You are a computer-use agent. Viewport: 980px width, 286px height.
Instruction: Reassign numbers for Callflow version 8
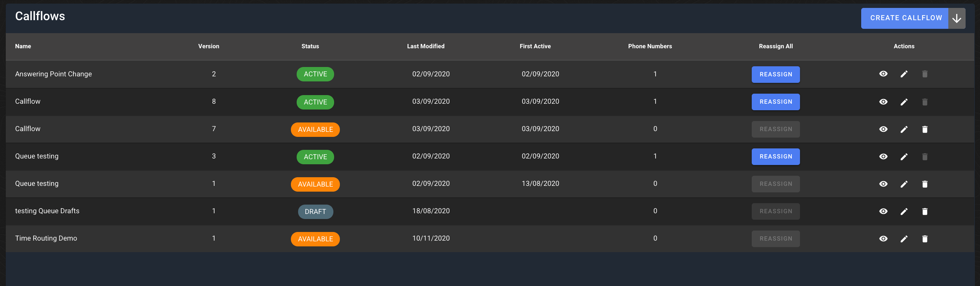pos(776,102)
